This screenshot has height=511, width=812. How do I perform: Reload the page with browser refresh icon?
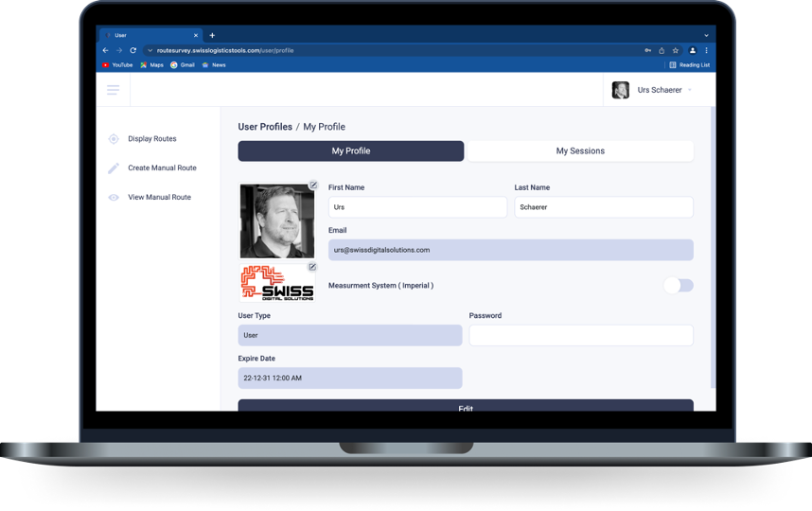pyautogui.click(x=133, y=50)
